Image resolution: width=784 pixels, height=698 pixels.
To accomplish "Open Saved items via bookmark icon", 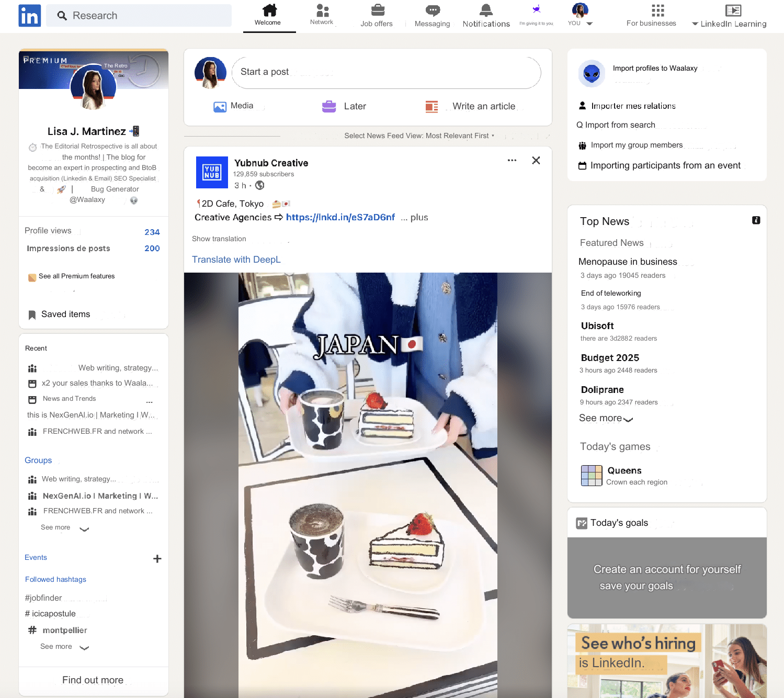I will tap(32, 314).
